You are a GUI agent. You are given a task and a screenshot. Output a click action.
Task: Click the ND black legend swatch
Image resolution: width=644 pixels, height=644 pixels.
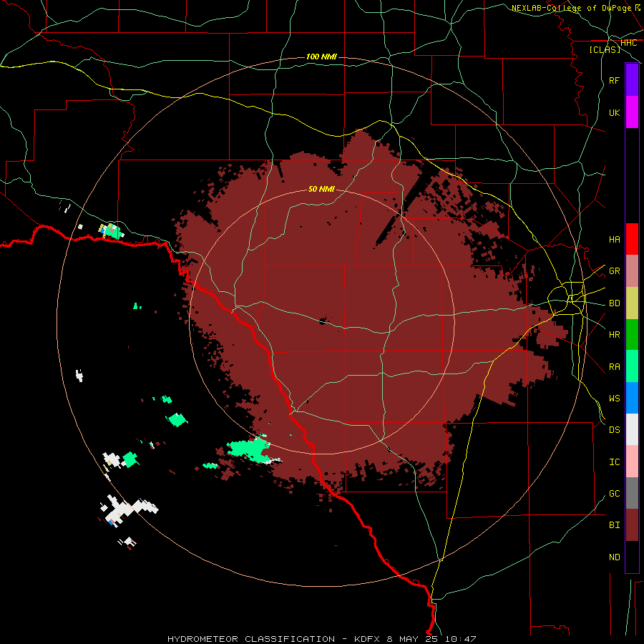632,557
